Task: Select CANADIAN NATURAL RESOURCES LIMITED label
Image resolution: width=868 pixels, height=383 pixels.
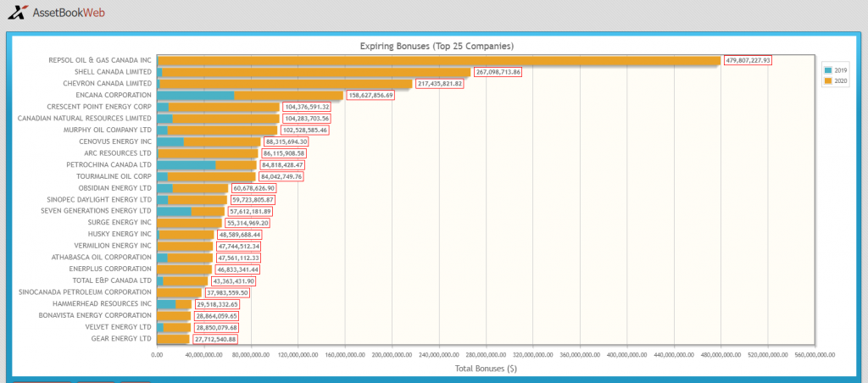Action: click(84, 119)
